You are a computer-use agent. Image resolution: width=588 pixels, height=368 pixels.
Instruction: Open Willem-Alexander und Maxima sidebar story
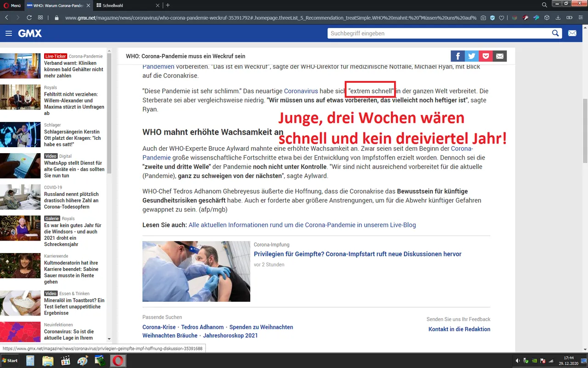click(74, 103)
